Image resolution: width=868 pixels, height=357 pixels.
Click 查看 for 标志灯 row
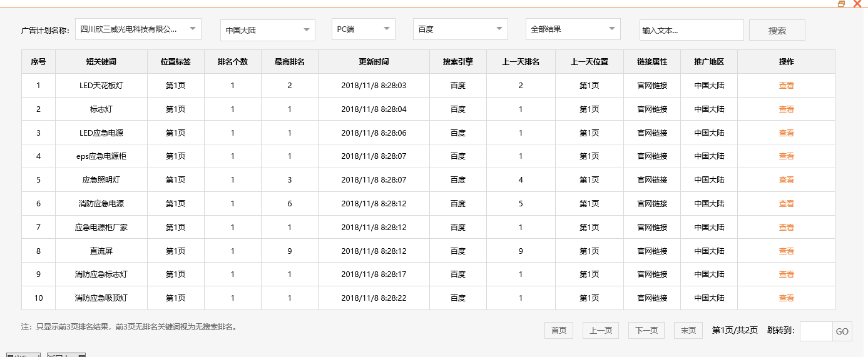click(786, 109)
